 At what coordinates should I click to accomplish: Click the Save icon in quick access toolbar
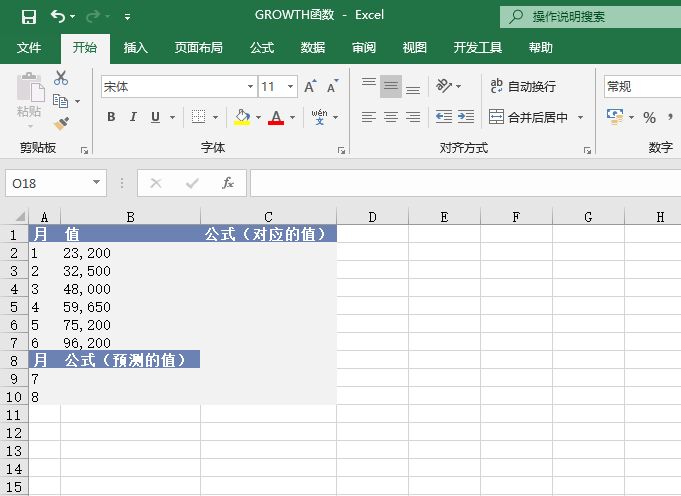tap(28, 17)
